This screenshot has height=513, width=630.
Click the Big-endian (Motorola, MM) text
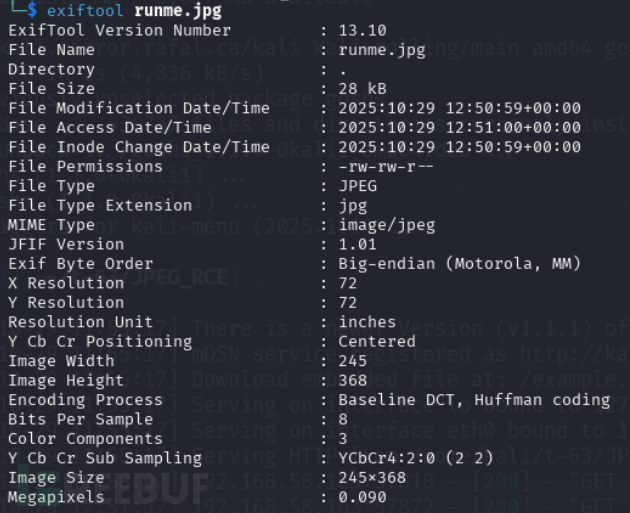click(x=459, y=264)
